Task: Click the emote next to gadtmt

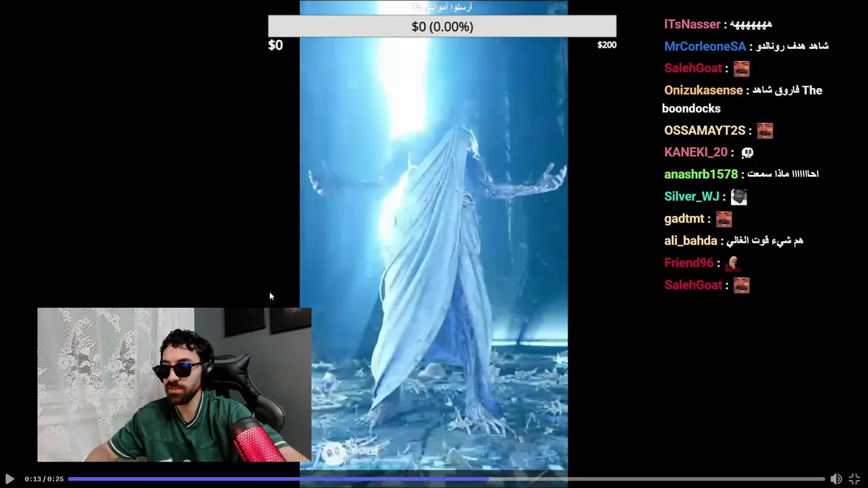Action: [724, 219]
